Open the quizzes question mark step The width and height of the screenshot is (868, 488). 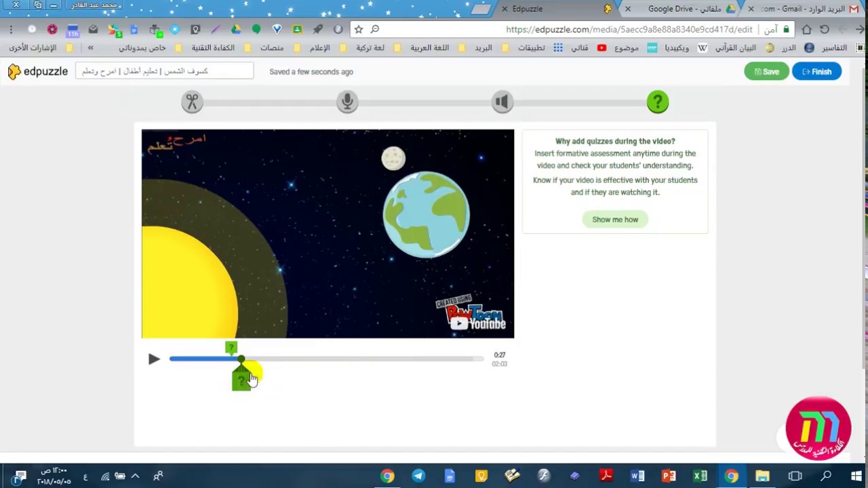[x=658, y=102]
